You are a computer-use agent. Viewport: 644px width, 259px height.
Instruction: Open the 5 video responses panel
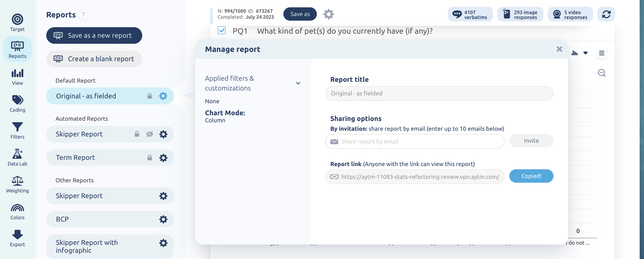[x=570, y=14]
